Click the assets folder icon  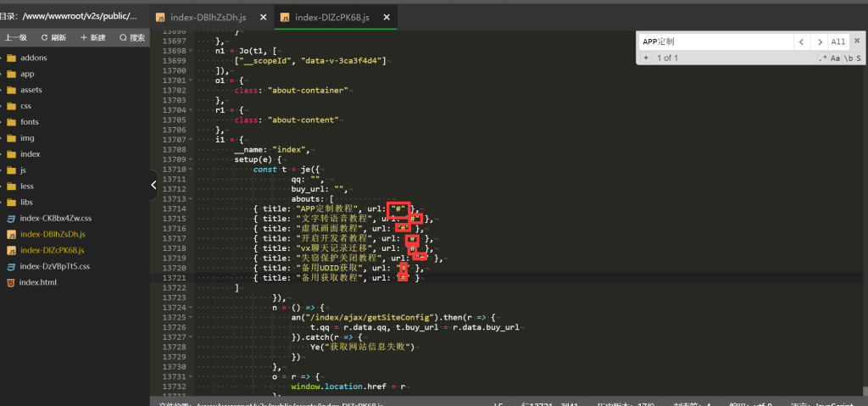(x=11, y=90)
